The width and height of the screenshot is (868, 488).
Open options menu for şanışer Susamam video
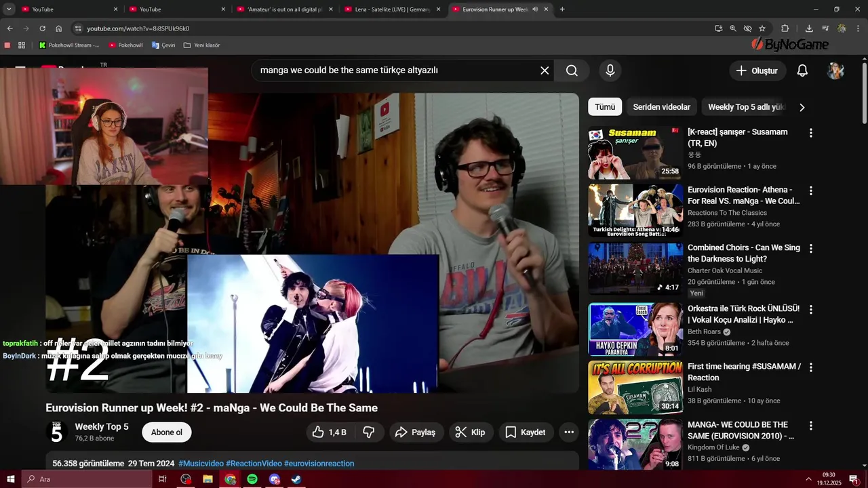click(x=810, y=133)
